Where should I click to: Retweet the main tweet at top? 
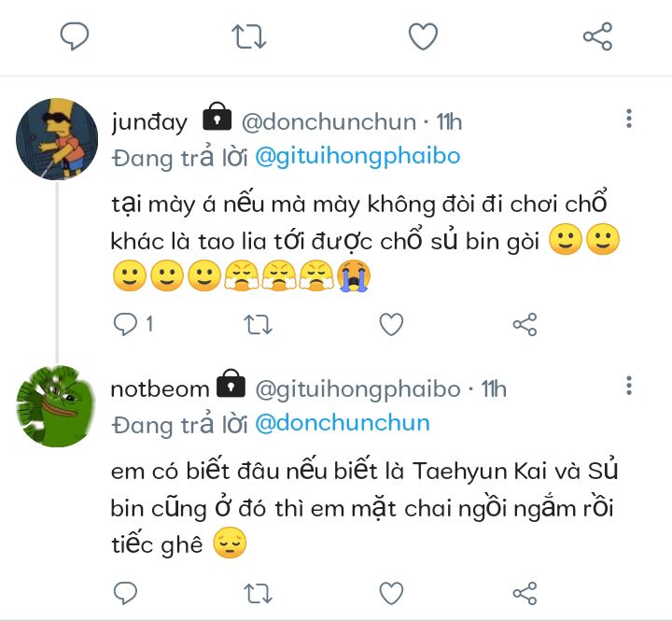(249, 36)
